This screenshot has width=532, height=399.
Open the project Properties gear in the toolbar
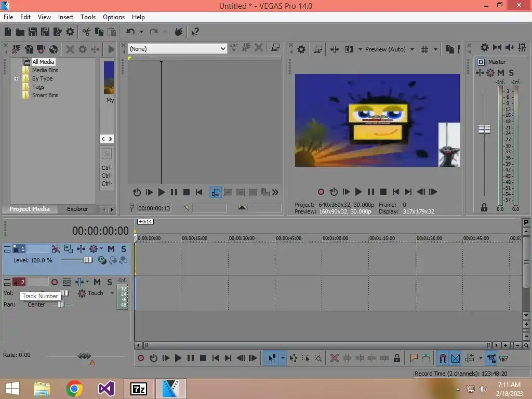point(70,32)
